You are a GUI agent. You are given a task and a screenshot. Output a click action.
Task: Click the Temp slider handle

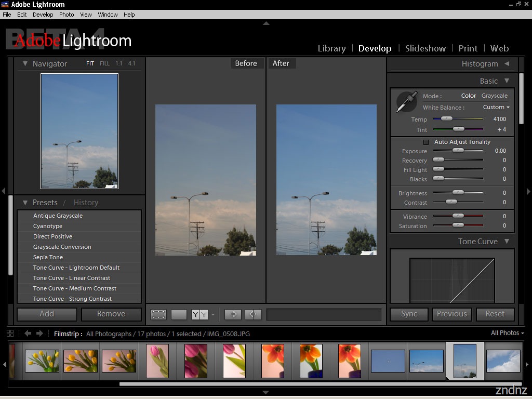[x=446, y=119]
